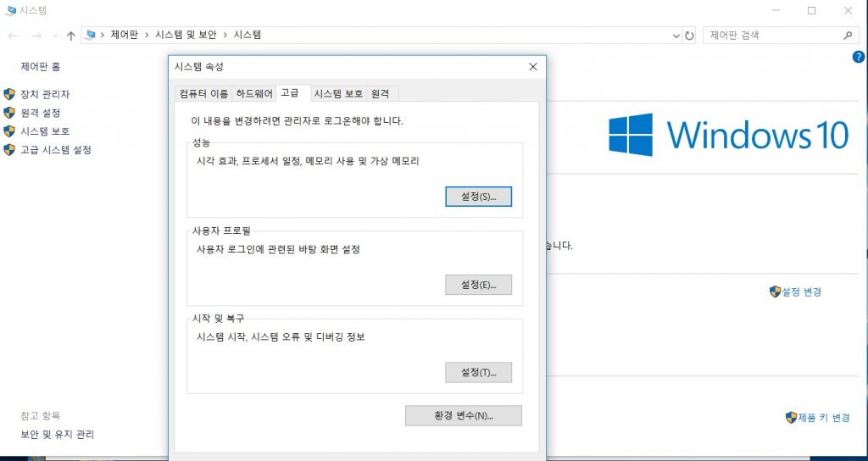
Task: Close the 시스템 속성 dialog
Action: (x=533, y=66)
